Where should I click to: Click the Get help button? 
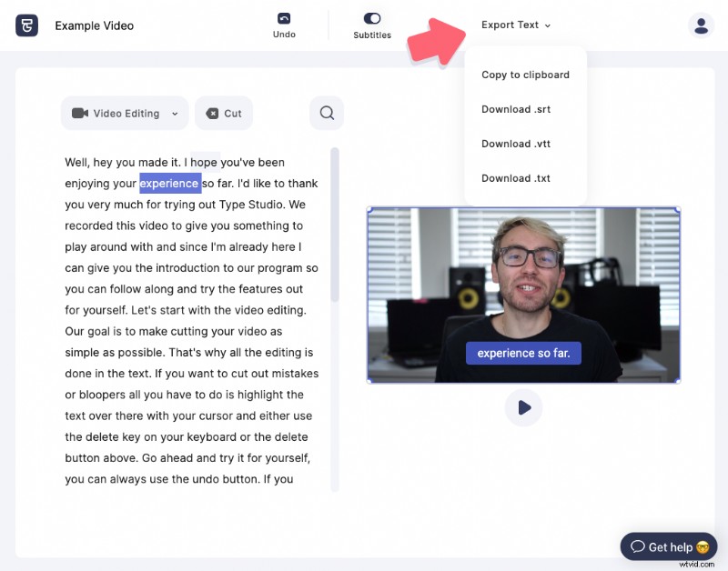(x=669, y=546)
